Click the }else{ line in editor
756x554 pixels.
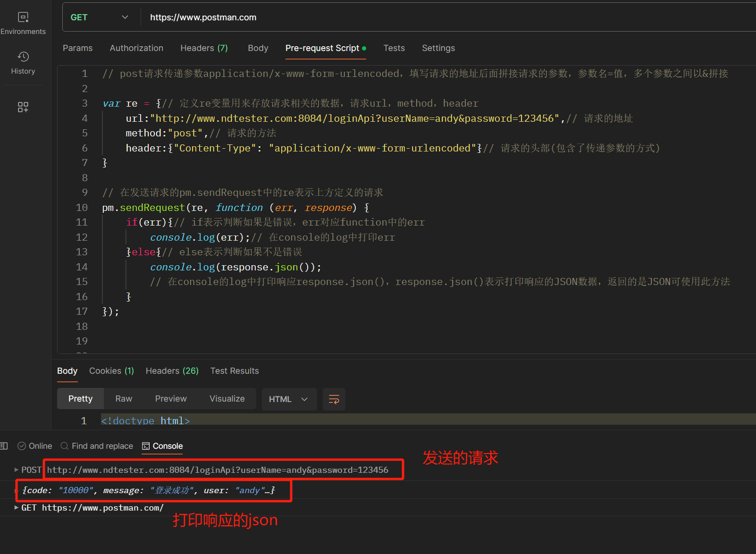pos(214,252)
